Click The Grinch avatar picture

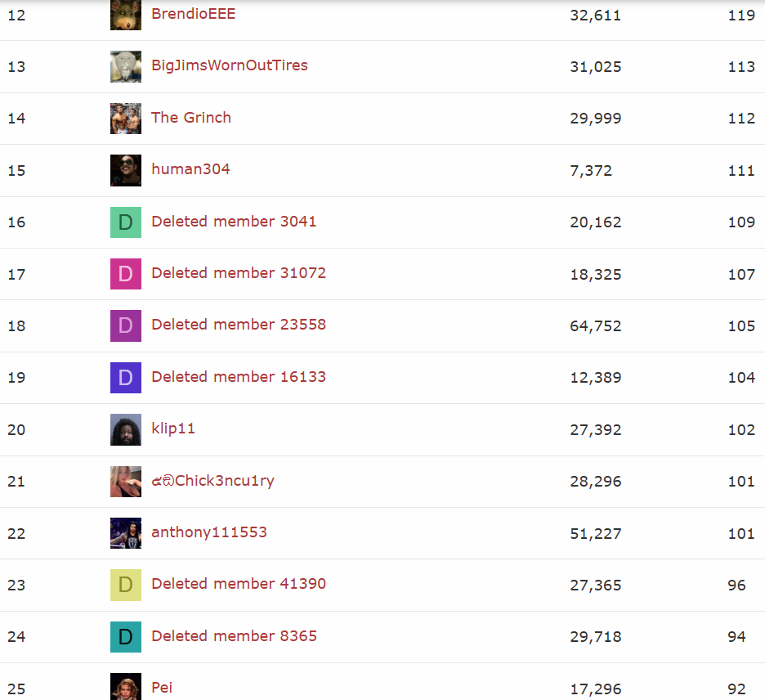pos(125,119)
